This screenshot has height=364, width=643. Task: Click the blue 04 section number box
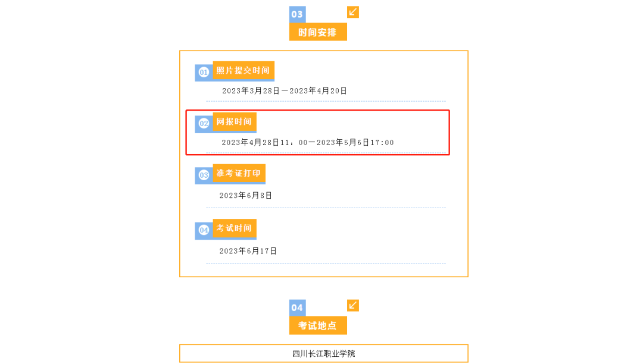click(x=297, y=307)
